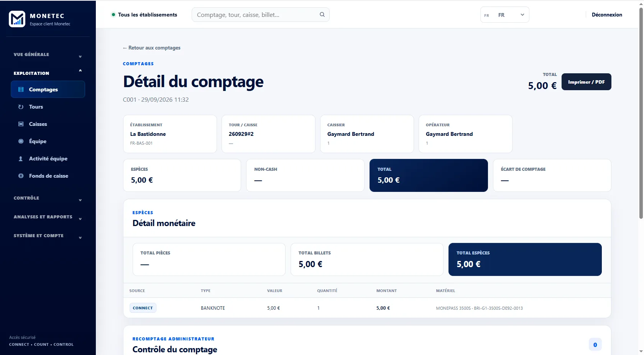Click the Écart de comptage card
Screen dimensions: 644x355
point(552,175)
